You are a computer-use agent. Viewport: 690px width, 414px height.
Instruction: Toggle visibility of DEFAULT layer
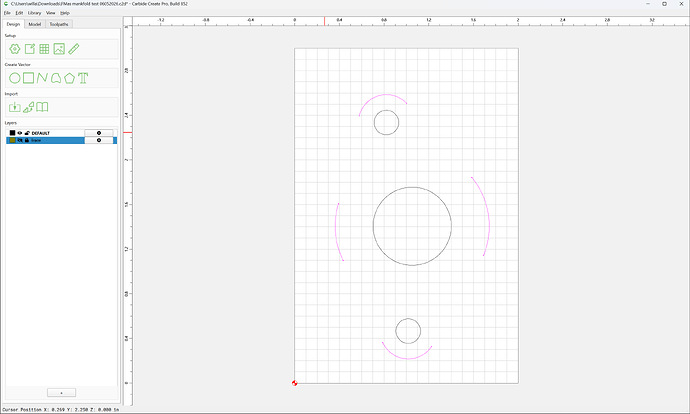pos(20,133)
